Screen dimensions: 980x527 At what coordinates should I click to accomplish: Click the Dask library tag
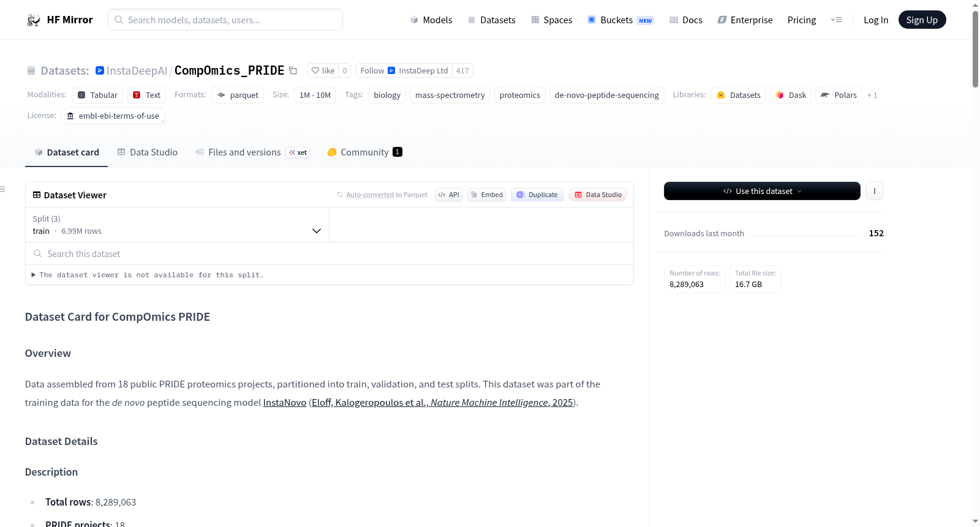pos(791,95)
